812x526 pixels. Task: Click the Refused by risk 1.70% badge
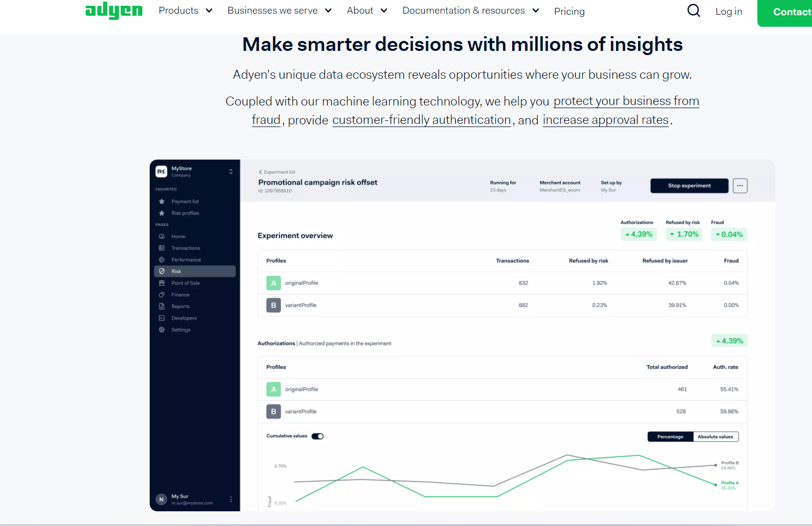(x=684, y=235)
